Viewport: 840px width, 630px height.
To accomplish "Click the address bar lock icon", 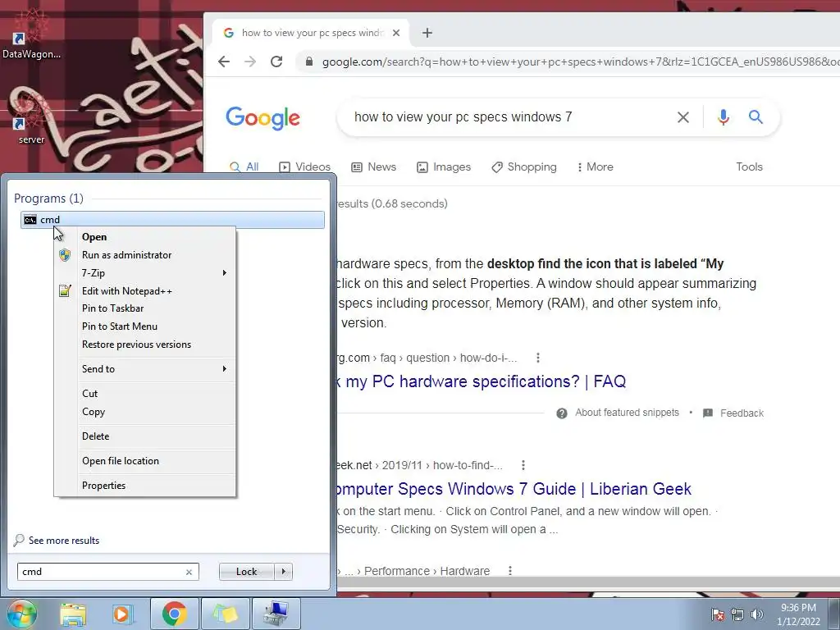I will [309, 62].
